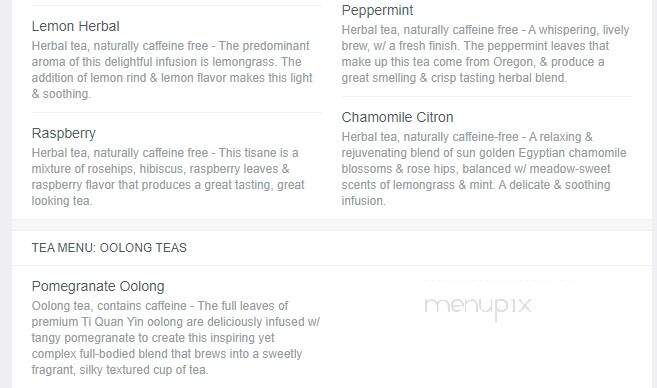The image size is (657, 388).
Task: Click divider line below Lemon Herbal item
Action: click(x=177, y=112)
